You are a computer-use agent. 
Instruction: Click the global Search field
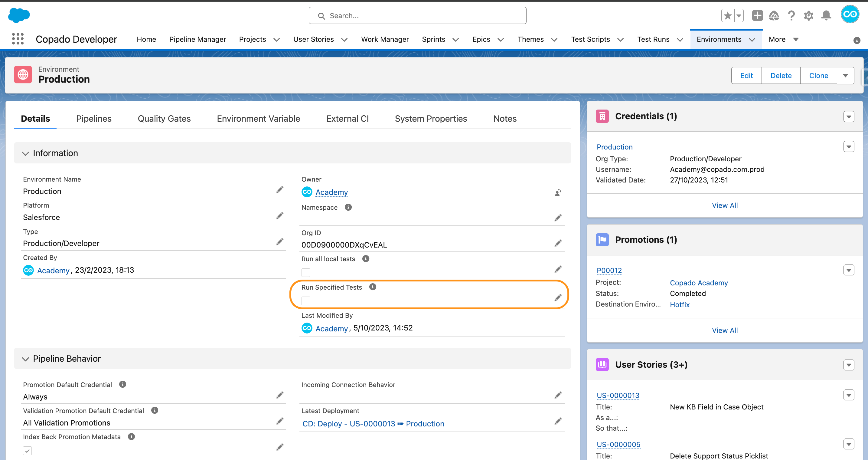pos(417,15)
